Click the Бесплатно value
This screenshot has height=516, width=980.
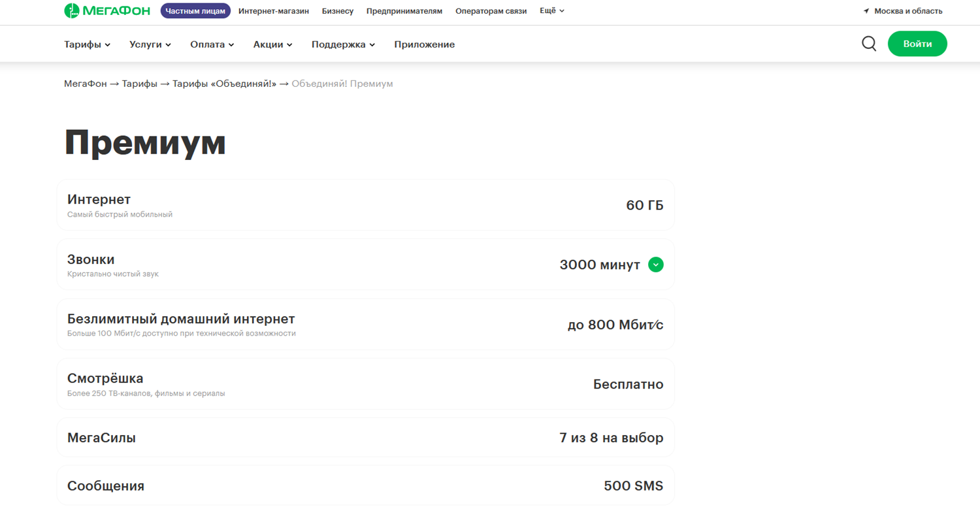pyautogui.click(x=629, y=384)
